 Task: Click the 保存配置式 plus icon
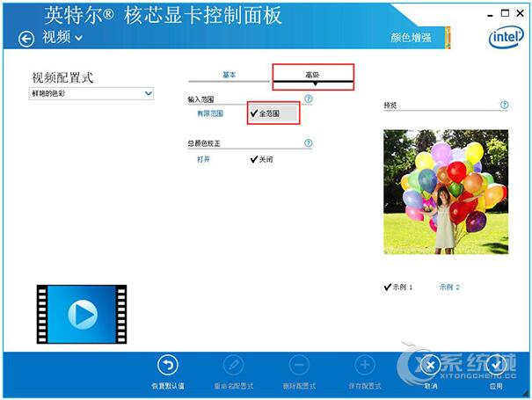click(x=364, y=365)
